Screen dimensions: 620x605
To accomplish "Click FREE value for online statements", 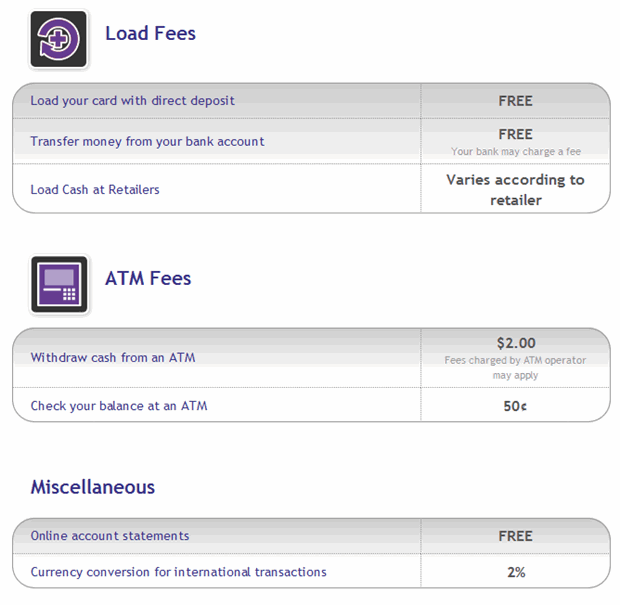I will pyautogui.click(x=515, y=536).
